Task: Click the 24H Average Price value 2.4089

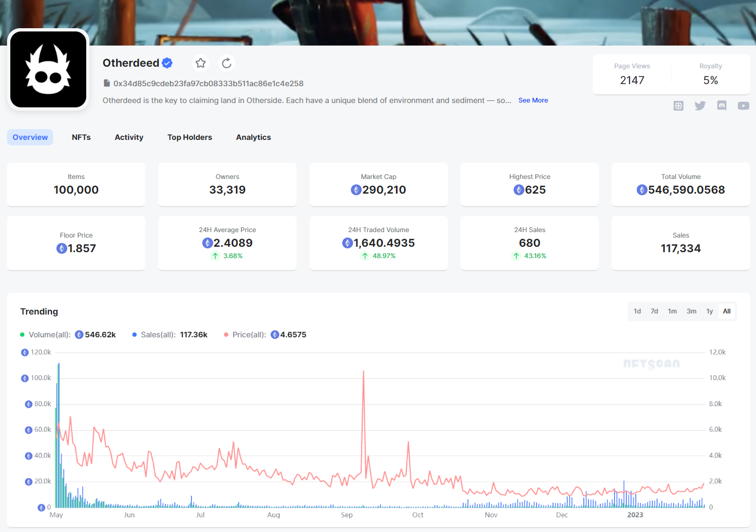Action: click(x=233, y=243)
